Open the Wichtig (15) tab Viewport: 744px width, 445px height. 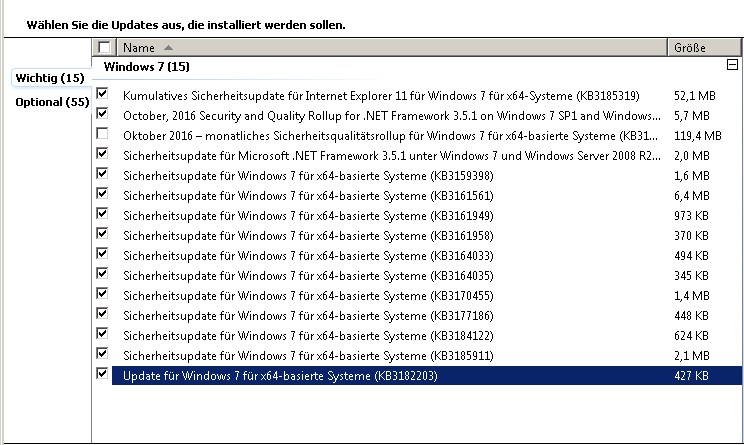click(x=49, y=78)
